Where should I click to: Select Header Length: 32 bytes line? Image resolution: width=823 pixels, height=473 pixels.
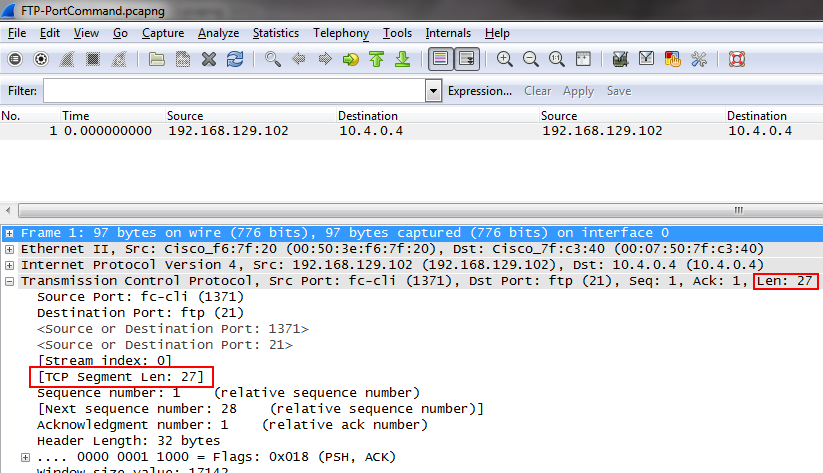coord(129,441)
